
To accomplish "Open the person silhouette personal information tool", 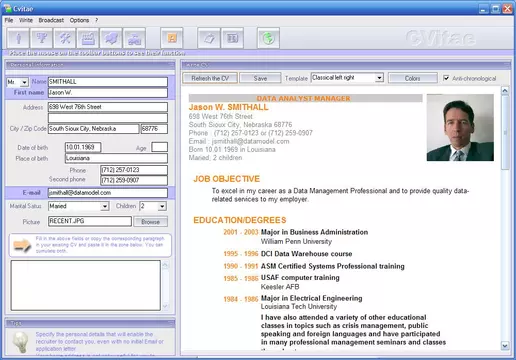I will click(x=18, y=39).
